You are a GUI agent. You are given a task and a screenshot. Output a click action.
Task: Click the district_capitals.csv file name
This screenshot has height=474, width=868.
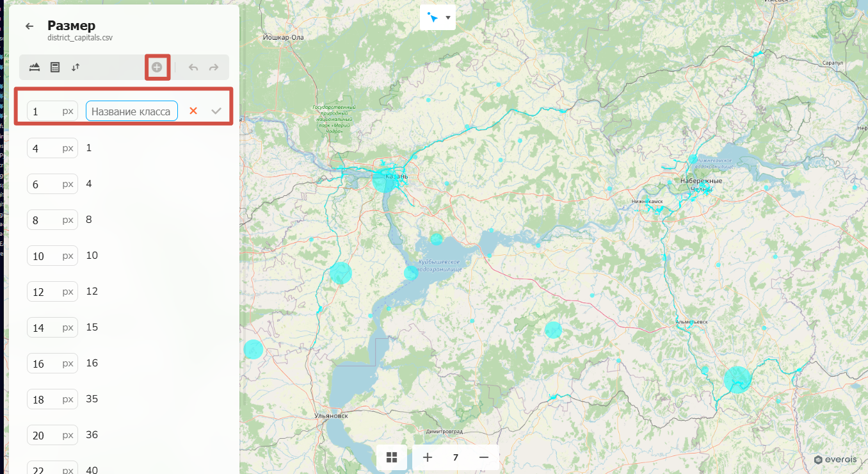click(80, 38)
